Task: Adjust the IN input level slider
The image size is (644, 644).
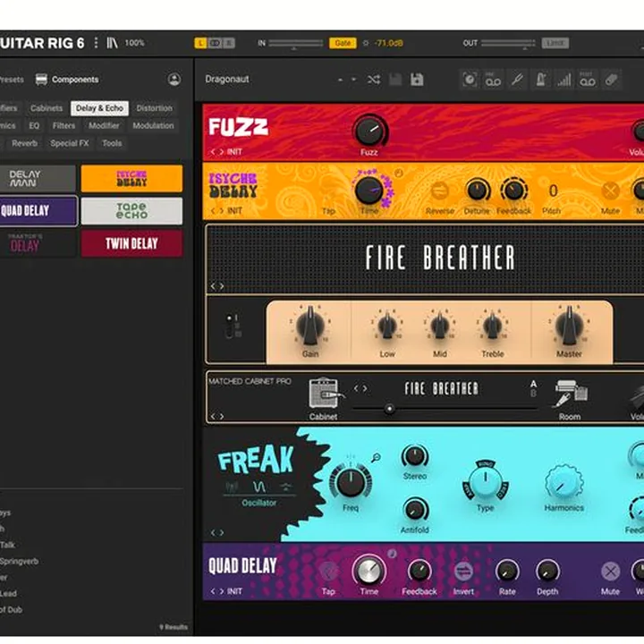Action: pos(296,43)
